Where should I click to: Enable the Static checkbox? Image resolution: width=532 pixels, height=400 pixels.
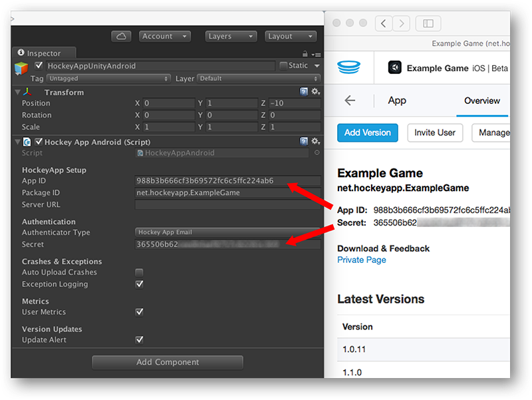283,65
